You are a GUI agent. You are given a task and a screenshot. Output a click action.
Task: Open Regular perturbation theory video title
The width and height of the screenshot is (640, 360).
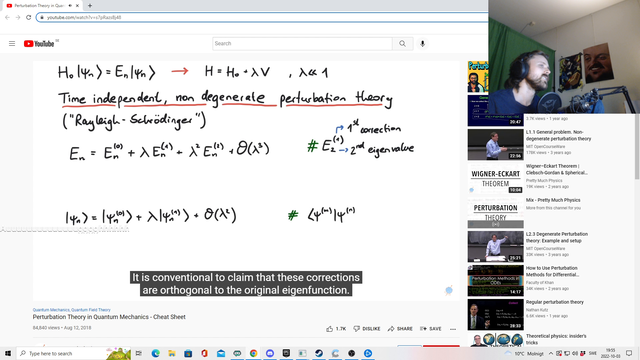(x=555, y=302)
